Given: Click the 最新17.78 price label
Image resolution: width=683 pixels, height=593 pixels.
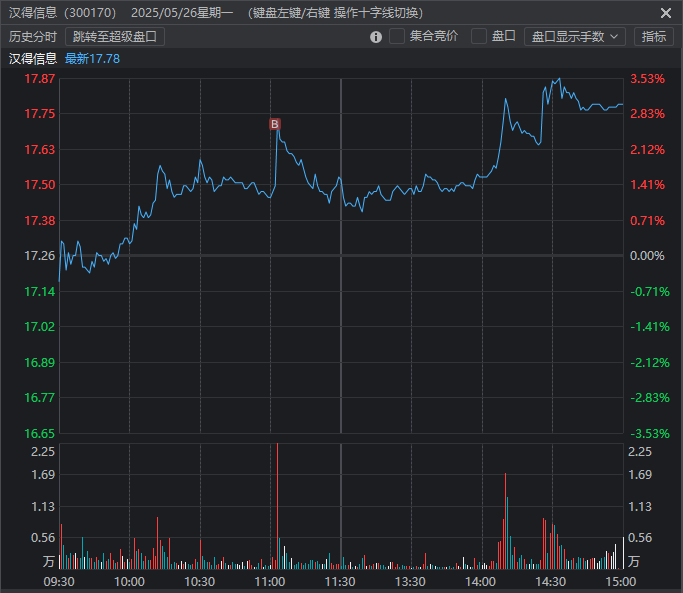Looking at the screenshot, I should click(x=92, y=59).
